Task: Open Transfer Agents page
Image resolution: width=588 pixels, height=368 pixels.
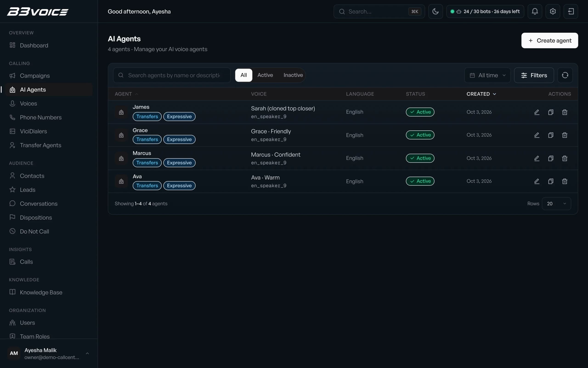Action: coord(49,145)
